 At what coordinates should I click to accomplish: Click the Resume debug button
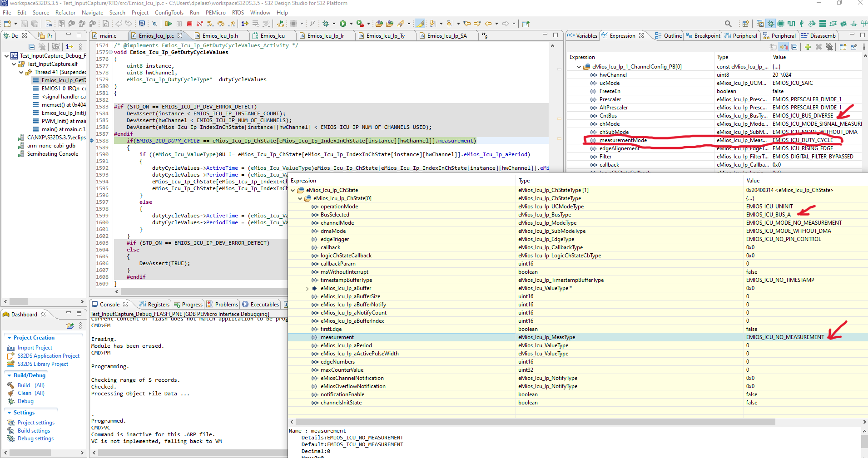(169, 24)
